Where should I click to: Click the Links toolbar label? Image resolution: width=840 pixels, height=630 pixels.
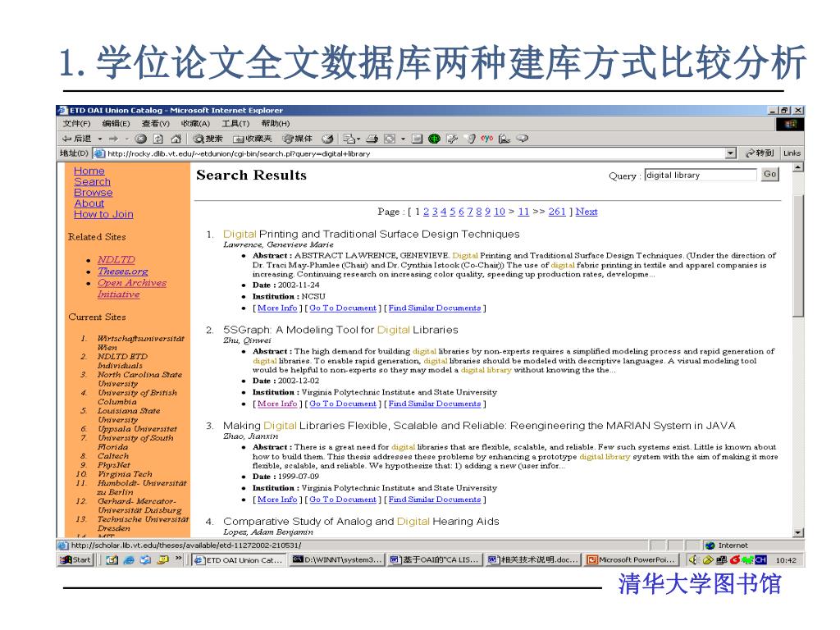point(792,153)
